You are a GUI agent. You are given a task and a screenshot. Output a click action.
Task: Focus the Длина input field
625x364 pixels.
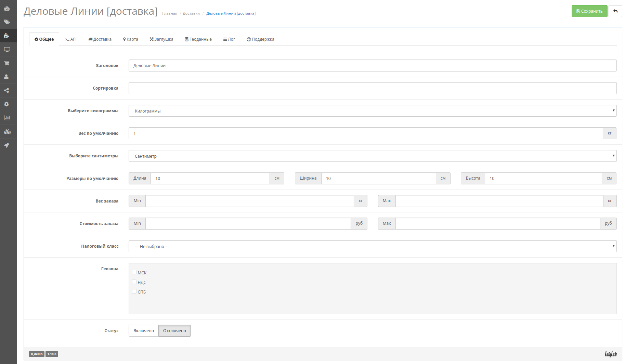tap(210, 179)
